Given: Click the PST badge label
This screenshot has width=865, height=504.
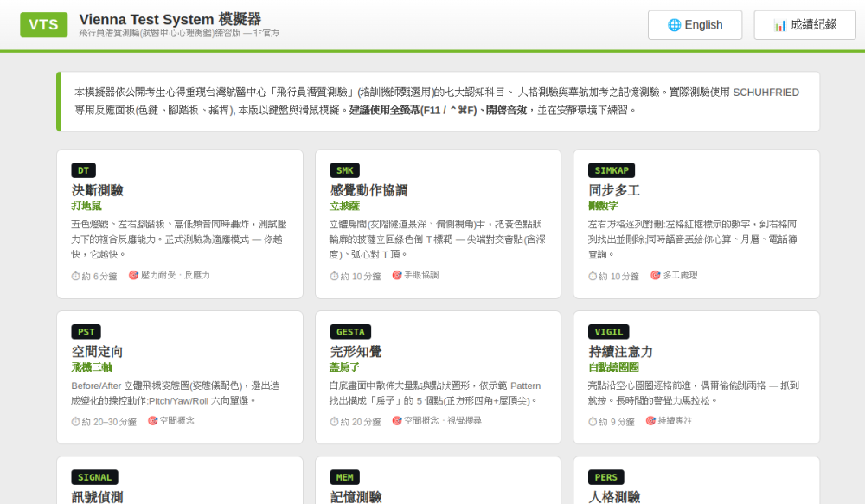Looking at the screenshot, I should click(86, 332).
